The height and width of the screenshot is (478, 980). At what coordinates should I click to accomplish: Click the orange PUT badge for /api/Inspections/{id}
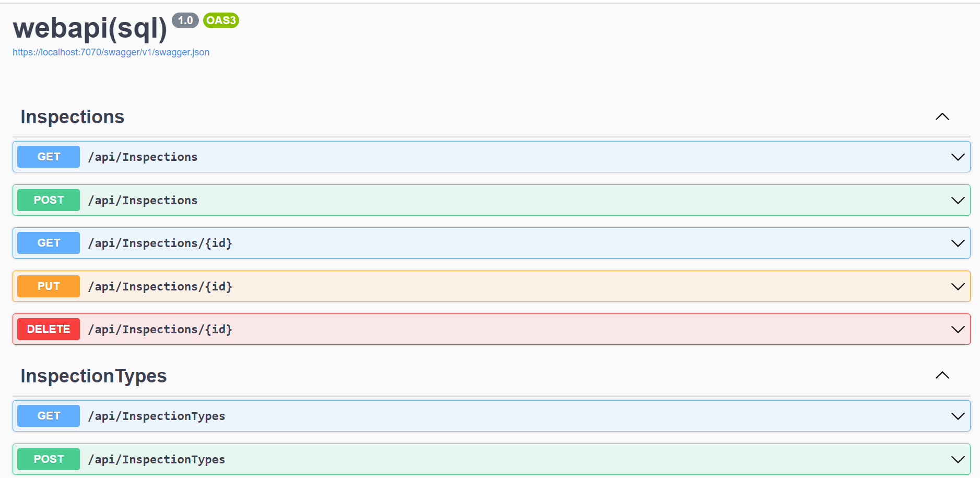click(48, 286)
